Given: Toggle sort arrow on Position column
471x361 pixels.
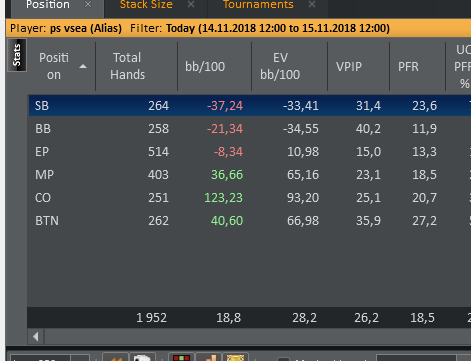Looking at the screenshot, I should pos(83,67).
